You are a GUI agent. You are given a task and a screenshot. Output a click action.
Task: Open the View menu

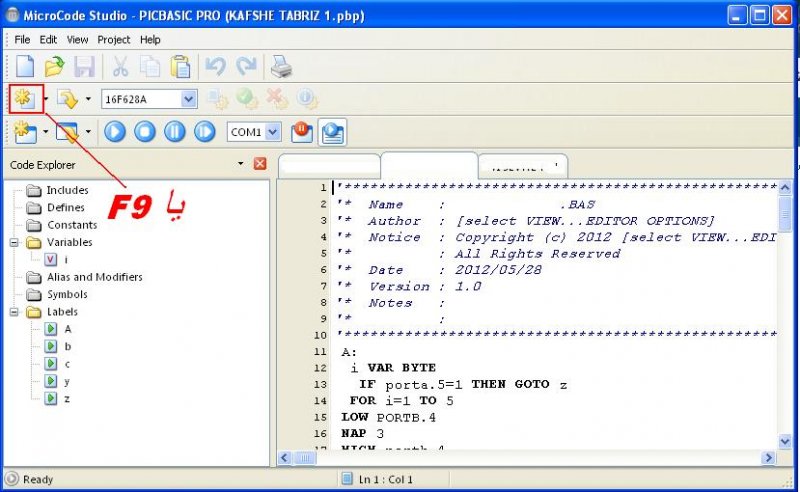(x=78, y=39)
